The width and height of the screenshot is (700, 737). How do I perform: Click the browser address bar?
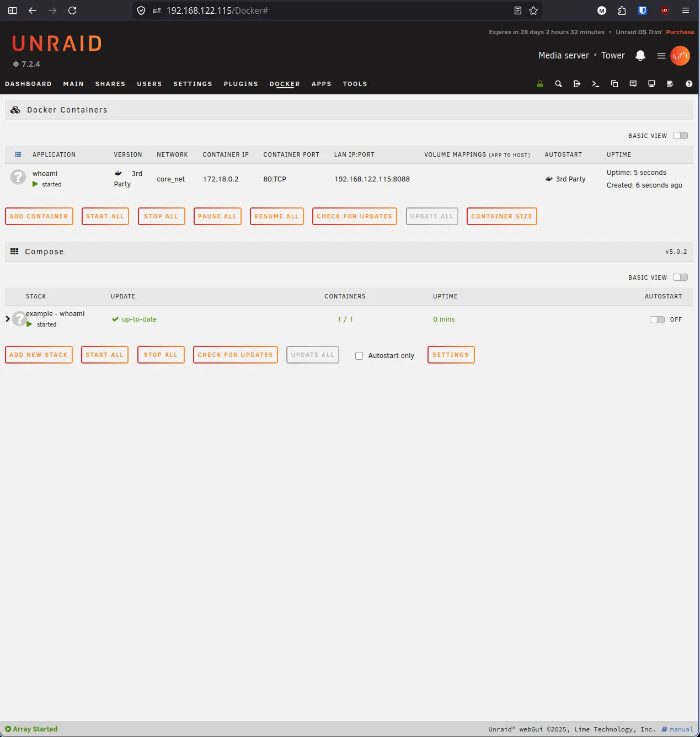(336, 10)
